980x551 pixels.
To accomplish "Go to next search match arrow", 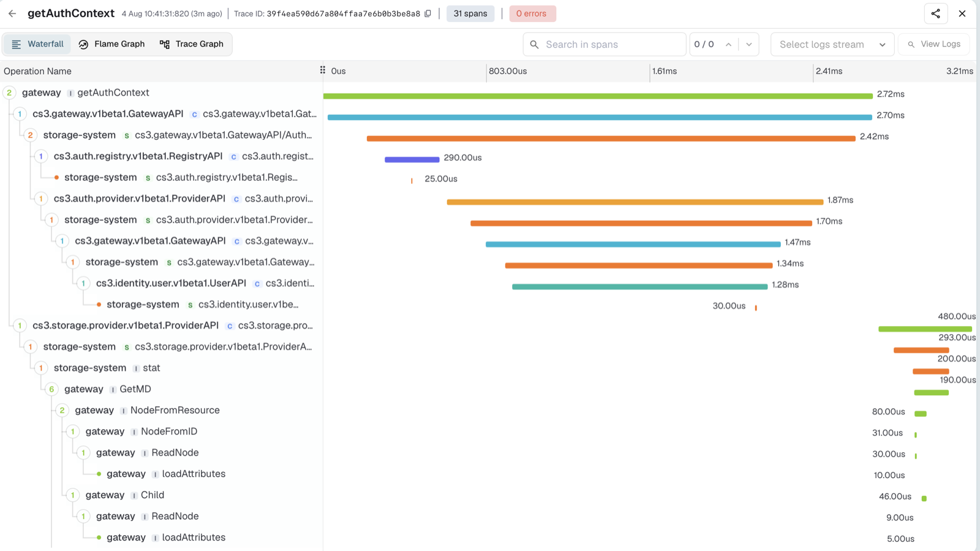I will click(748, 44).
